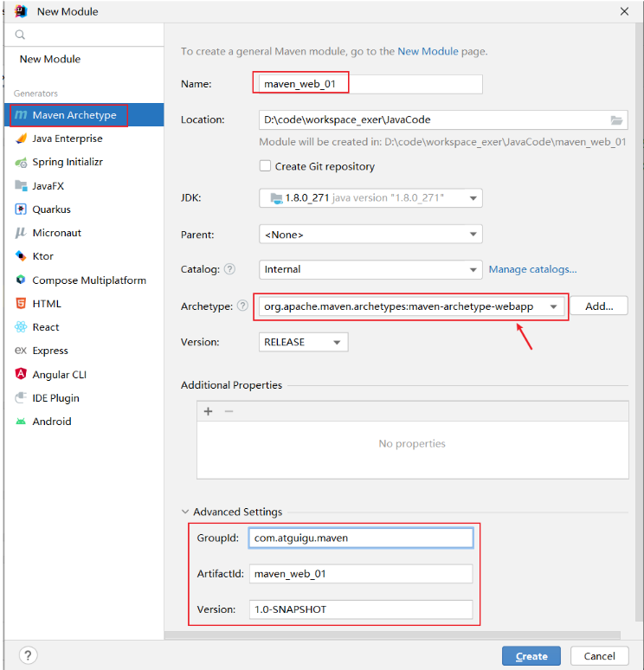Viewport: 644px width, 670px height.
Task: Remove property with minus icon
Action: pos(229,411)
